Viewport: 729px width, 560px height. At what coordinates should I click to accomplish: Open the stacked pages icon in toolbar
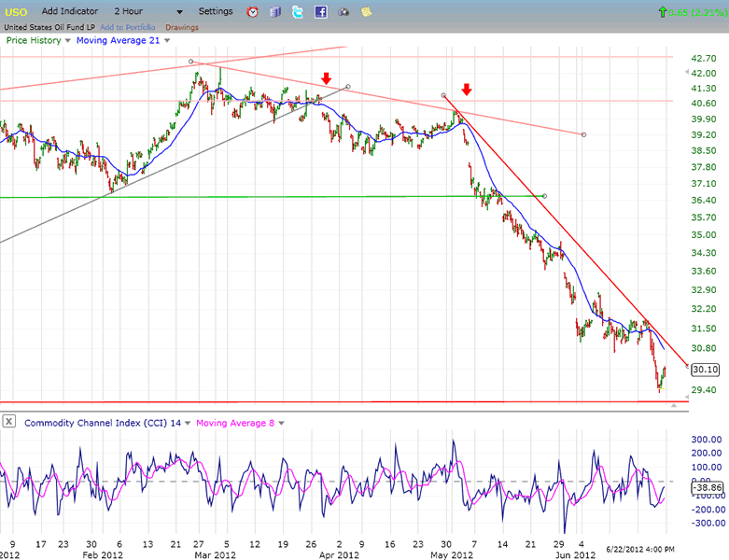275,12
